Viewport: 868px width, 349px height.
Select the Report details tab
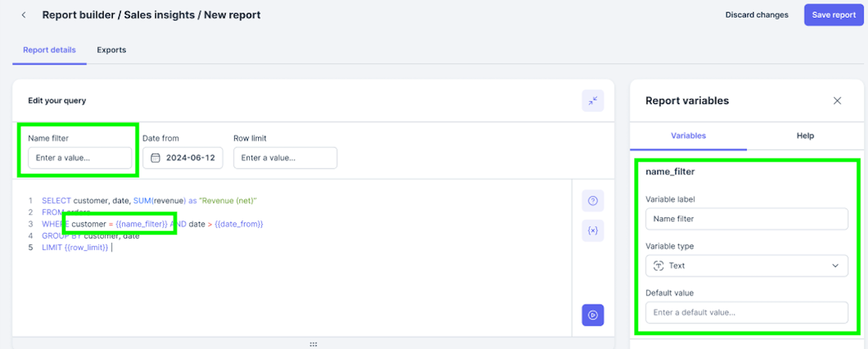click(49, 50)
